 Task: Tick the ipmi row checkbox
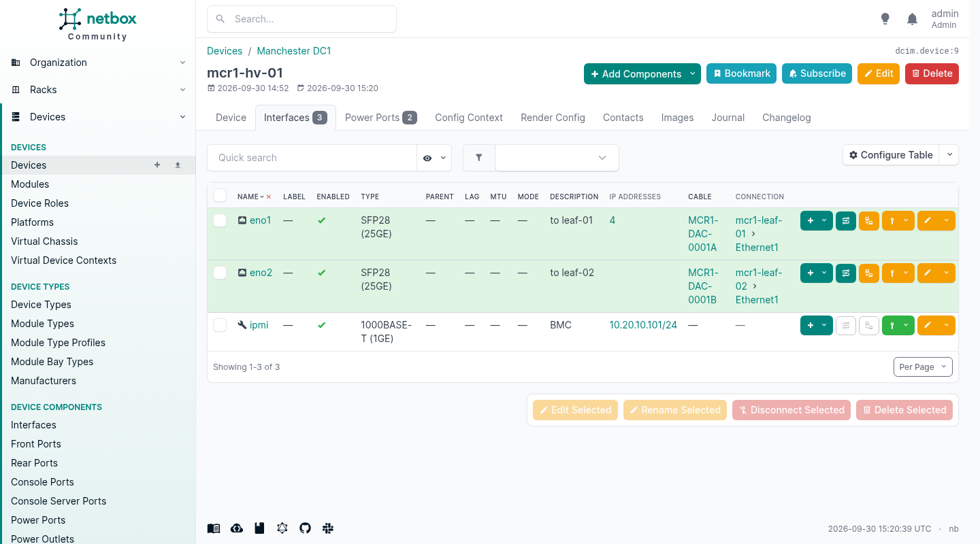click(220, 325)
